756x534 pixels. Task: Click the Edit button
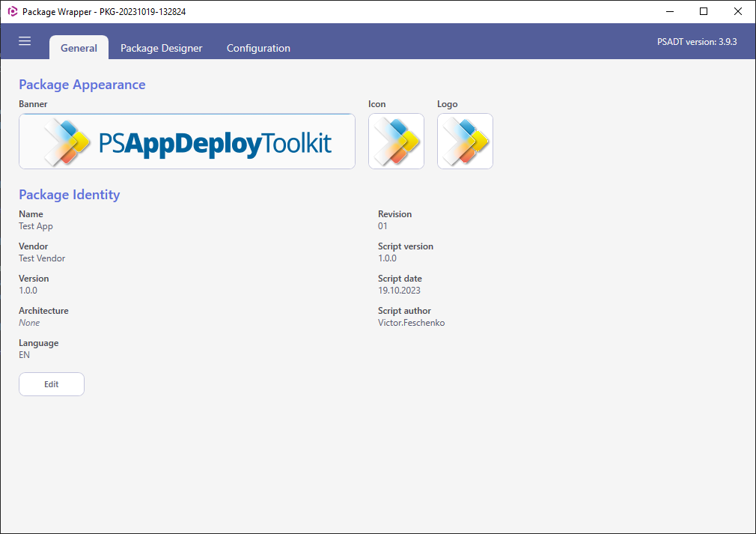[x=52, y=384]
